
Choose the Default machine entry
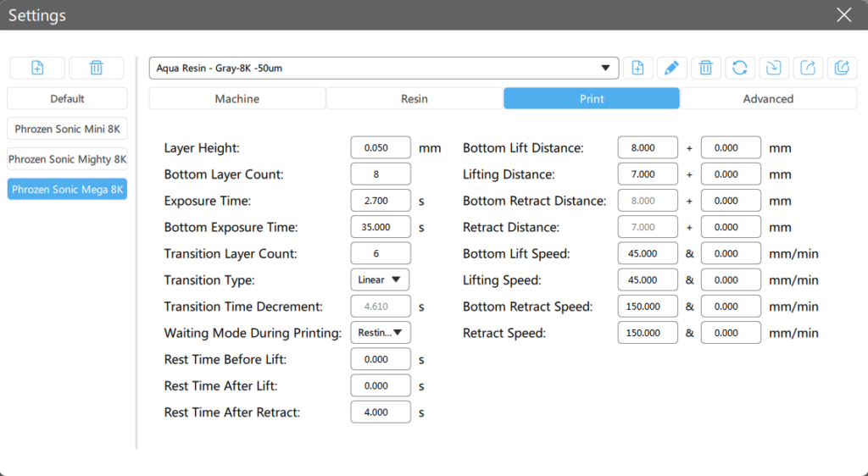point(68,99)
